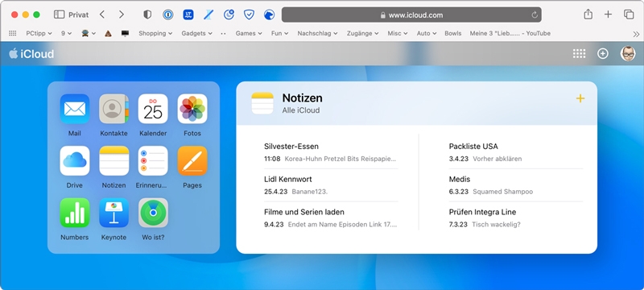Click the blue round extension icon

269,14
